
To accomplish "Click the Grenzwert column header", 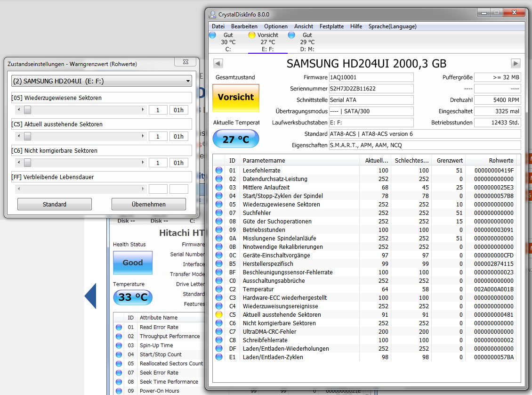I will pyautogui.click(x=448, y=160).
